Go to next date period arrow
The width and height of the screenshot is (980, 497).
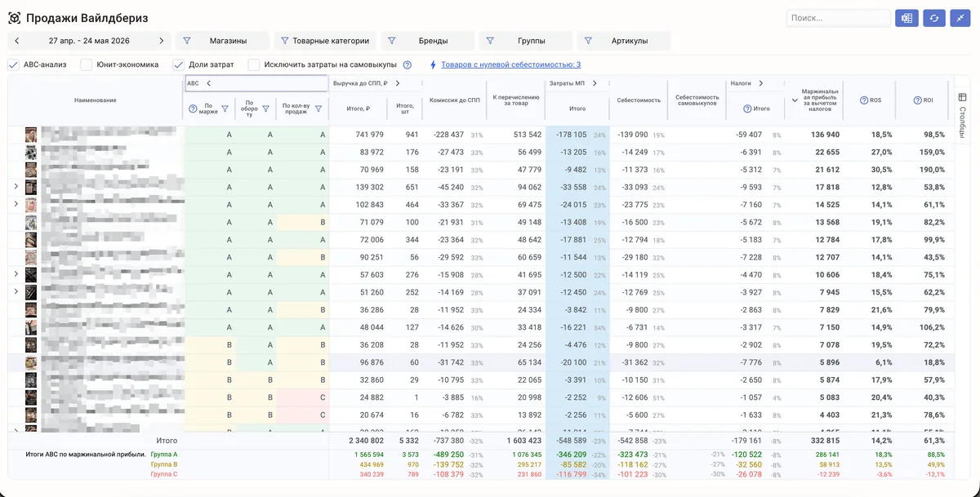[161, 41]
